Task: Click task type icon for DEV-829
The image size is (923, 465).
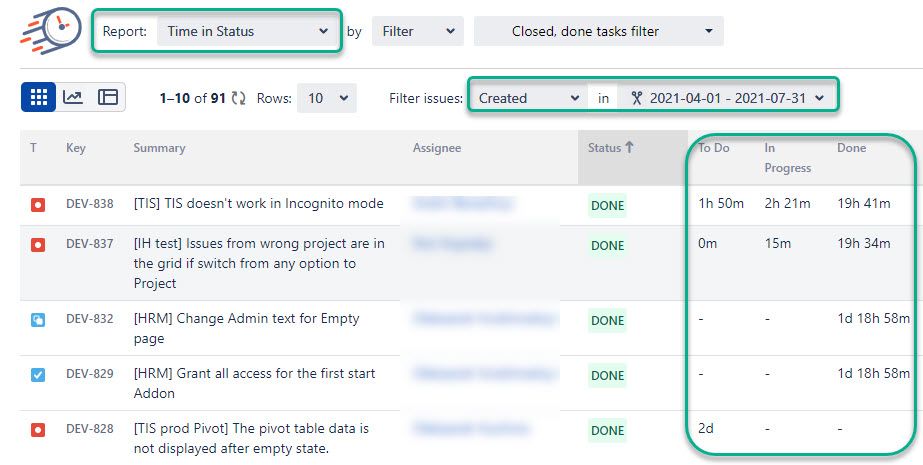Action: click(x=38, y=375)
